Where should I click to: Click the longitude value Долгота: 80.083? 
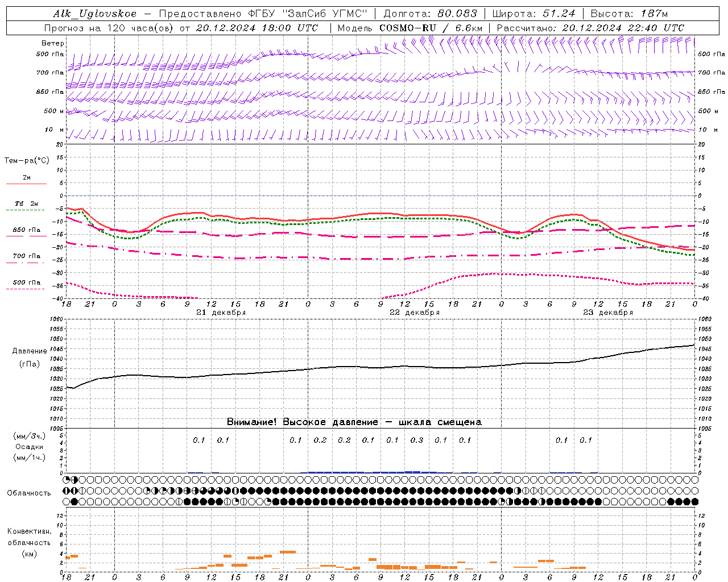pyautogui.click(x=431, y=14)
